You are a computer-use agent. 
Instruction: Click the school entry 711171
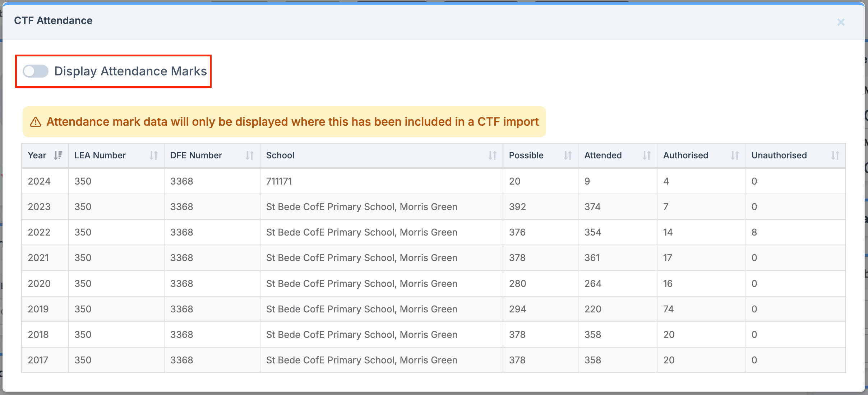[278, 181]
